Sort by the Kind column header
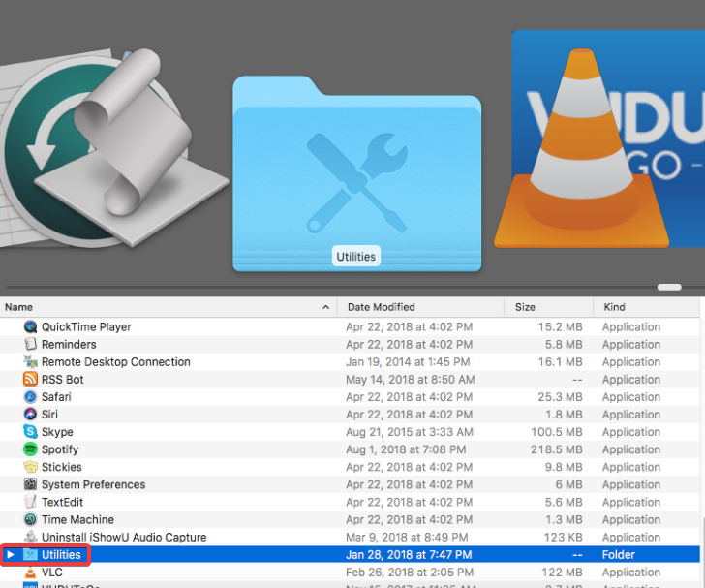Image resolution: width=705 pixels, height=588 pixels. pyautogui.click(x=646, y=307)
